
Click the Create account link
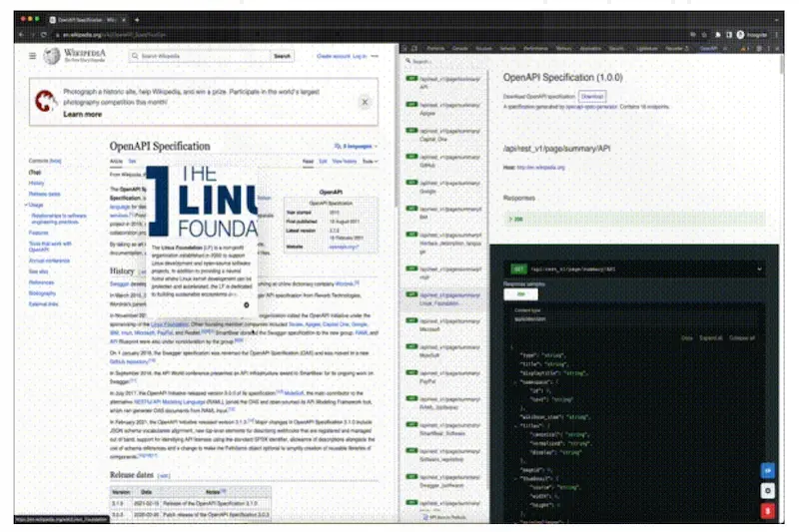[x=334, y=56]
